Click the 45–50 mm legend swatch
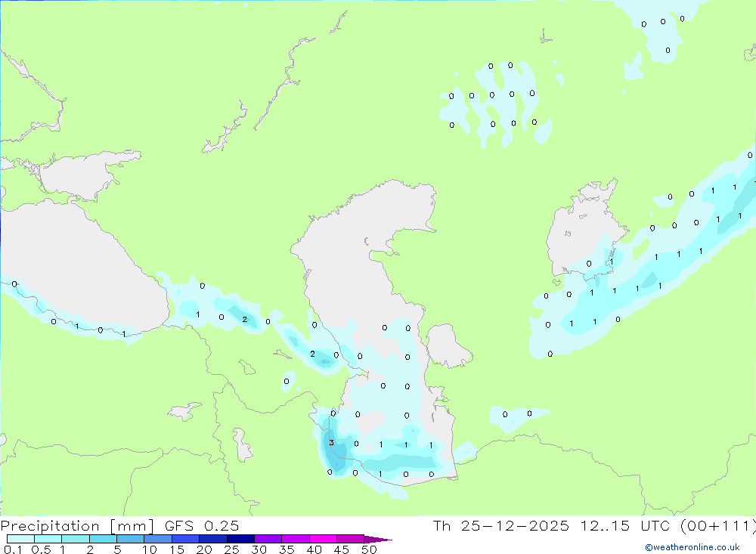 (350, 539)
